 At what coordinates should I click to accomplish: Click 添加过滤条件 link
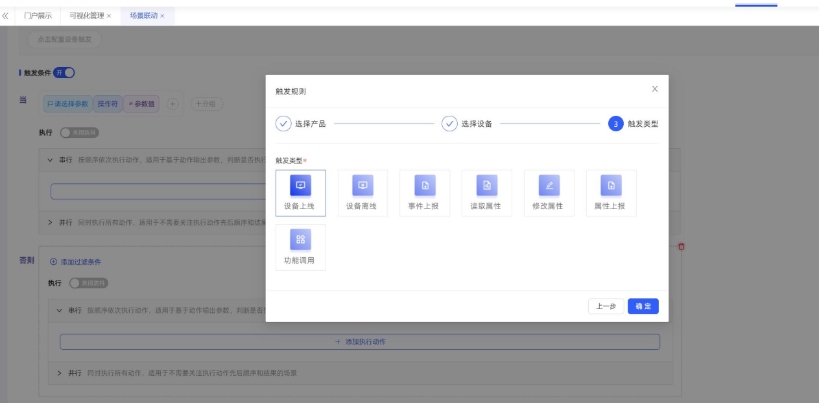click(x=75, y=262)
